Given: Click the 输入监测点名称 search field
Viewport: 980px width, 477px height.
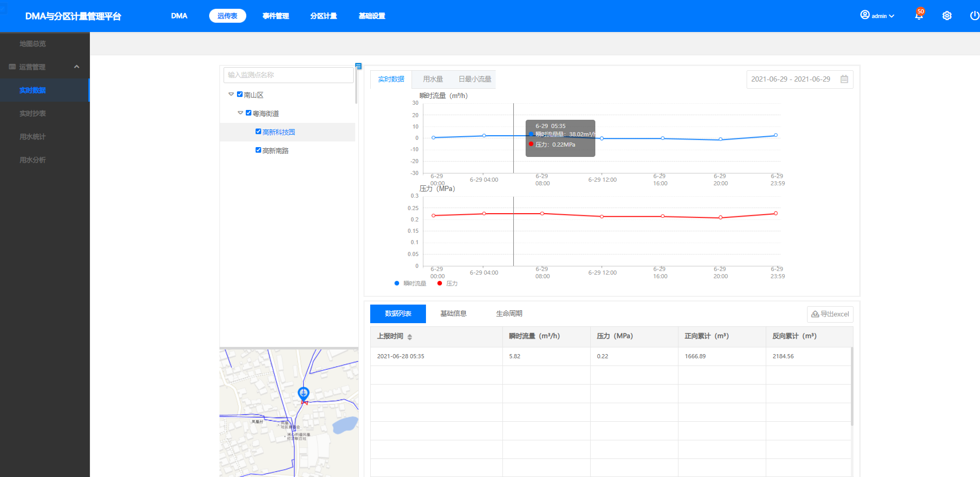Looking at the screenshot, I should 289,75.
